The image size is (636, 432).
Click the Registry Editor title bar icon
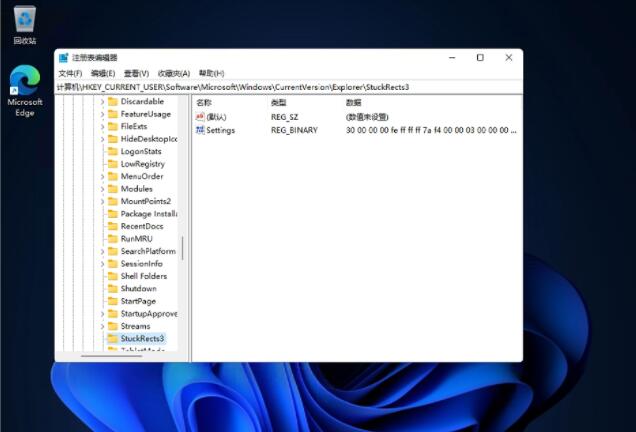[x=63, y=58]
